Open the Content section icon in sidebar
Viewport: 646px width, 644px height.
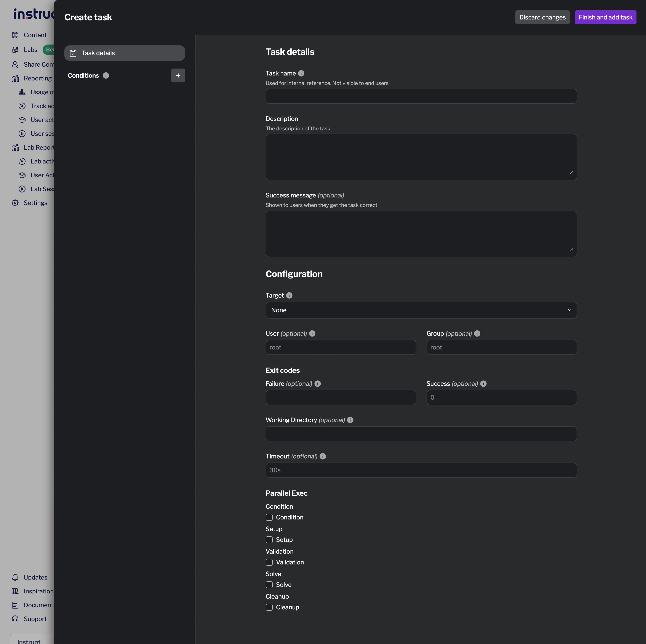pos(15,35)
